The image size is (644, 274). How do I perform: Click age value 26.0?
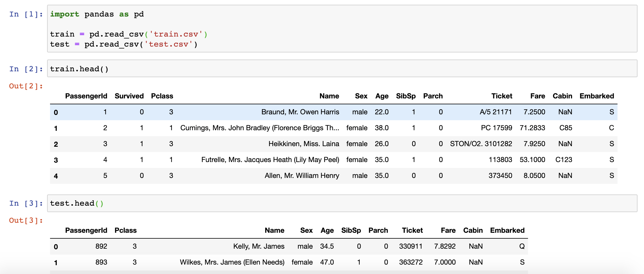pos(382,144)
